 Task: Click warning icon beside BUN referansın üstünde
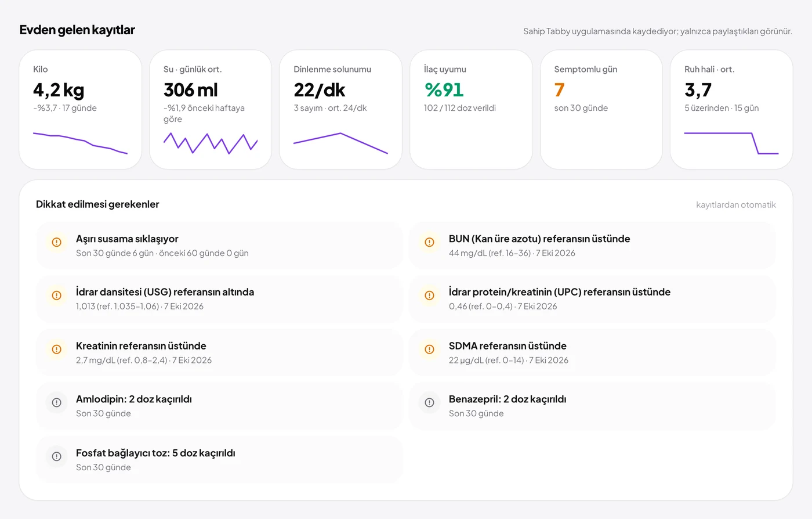pyautogui.click(x=430, y=242)
